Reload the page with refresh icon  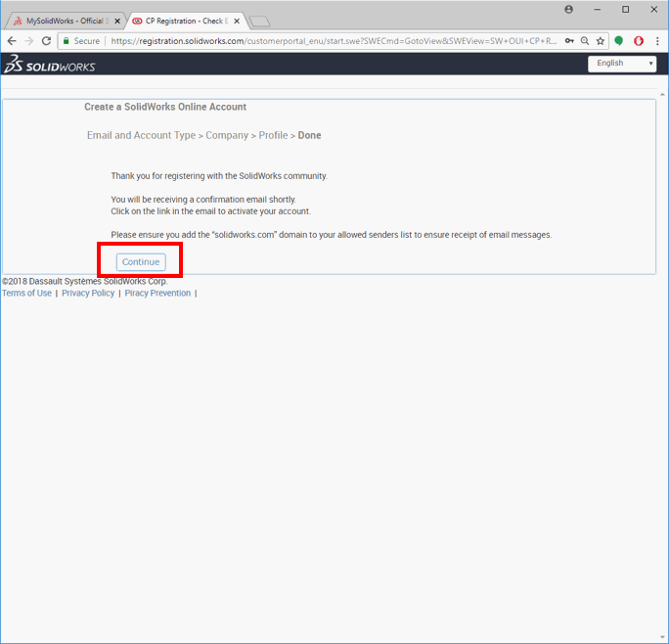click(x=45, y=41)
